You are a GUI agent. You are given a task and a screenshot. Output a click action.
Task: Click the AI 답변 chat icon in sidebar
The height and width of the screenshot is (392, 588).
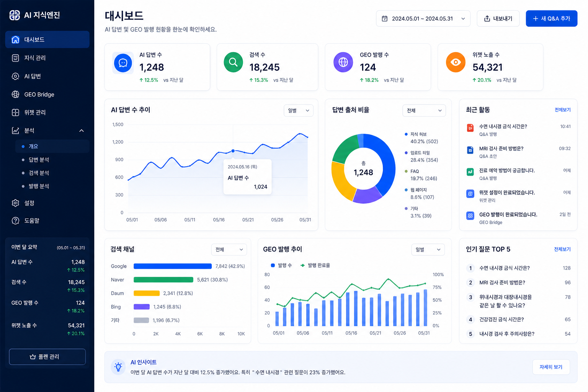[15, 76]
